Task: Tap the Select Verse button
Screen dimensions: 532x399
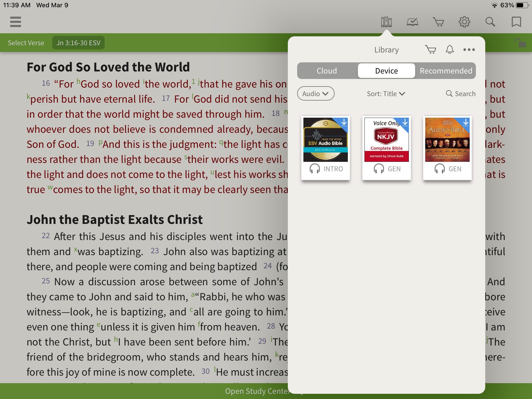Action: (x=26, y=43)
